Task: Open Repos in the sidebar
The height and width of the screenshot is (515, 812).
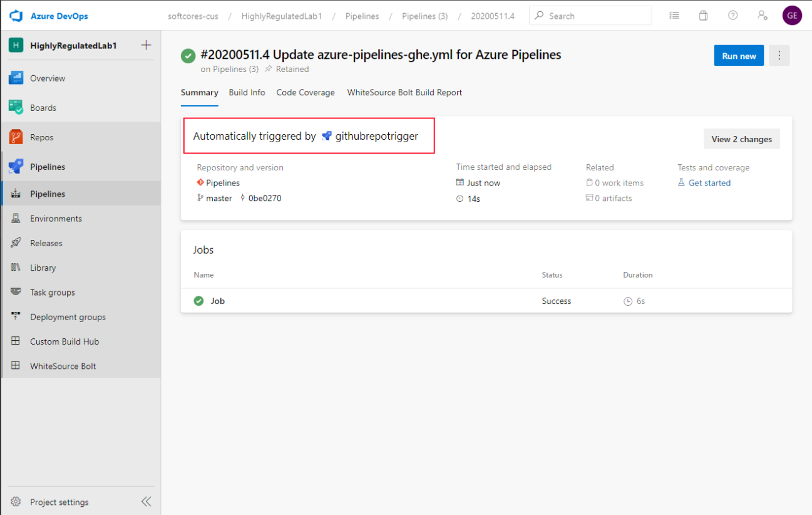Action: (x=80, y=137)
